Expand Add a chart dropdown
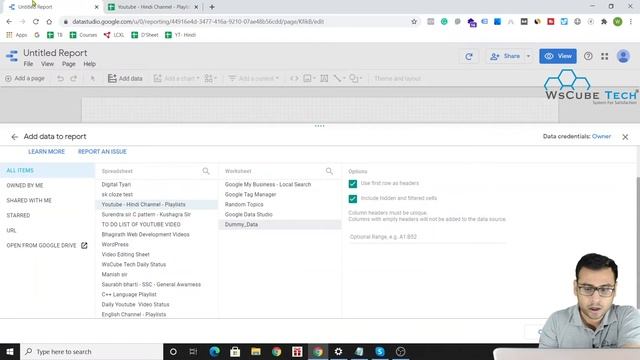The width and height of the screenshot is (640, 360). coord(198,78)
